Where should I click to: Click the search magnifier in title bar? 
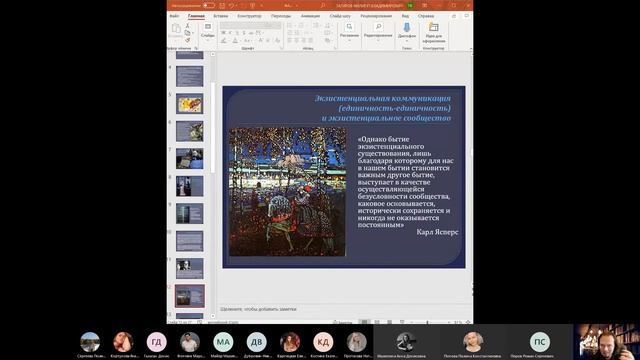(x=323, y=5)
